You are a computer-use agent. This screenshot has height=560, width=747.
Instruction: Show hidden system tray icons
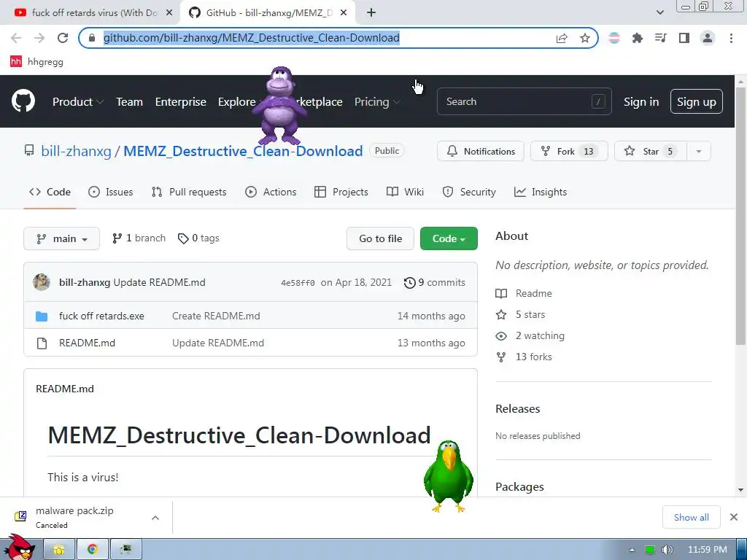[x=632, y=550]
